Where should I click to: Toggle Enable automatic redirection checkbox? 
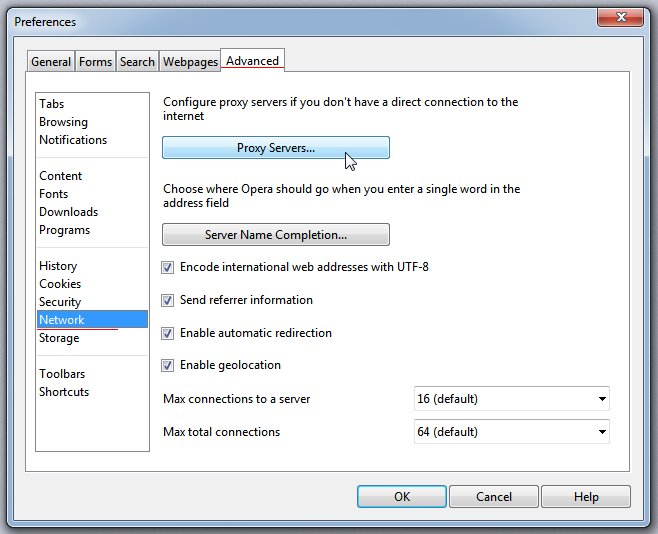(x=167, y=333)
